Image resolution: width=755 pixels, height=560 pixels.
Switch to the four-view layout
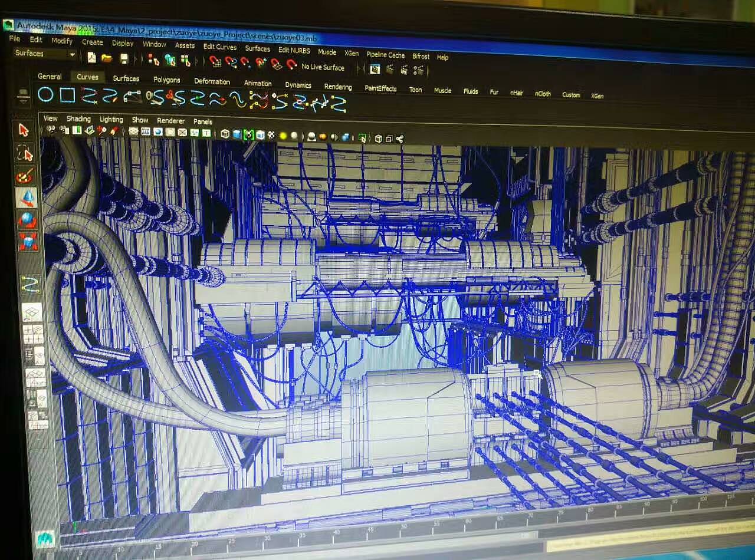33,334
